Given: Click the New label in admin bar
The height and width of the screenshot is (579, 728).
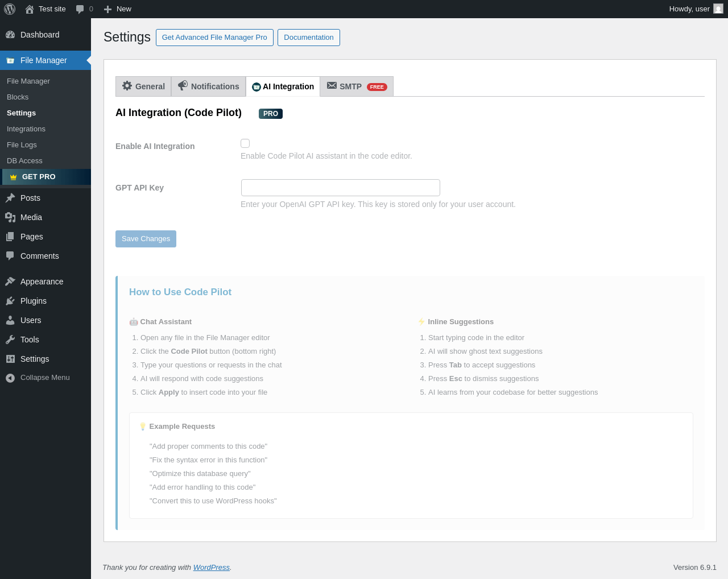Looking at the screenshot, I should point(124,9).
